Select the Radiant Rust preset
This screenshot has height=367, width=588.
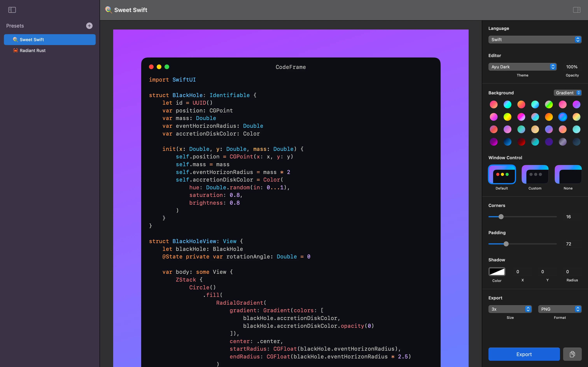click(x=50, y=50)
